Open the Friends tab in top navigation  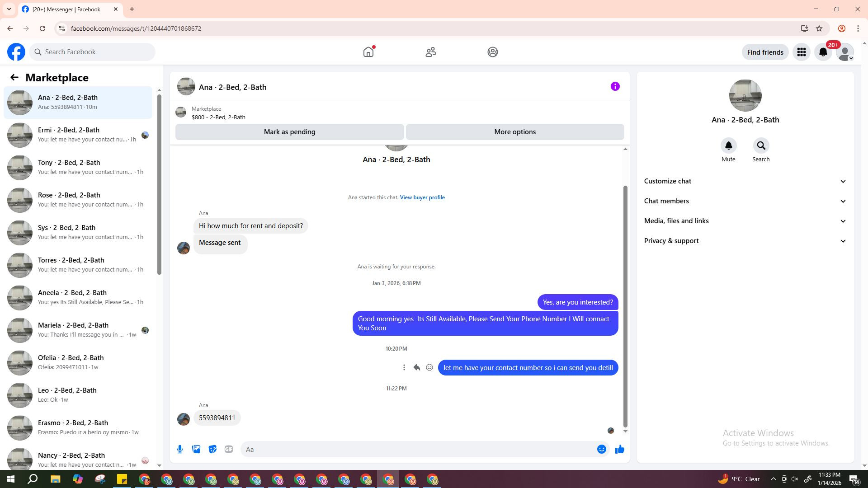(x=430, y=52)
